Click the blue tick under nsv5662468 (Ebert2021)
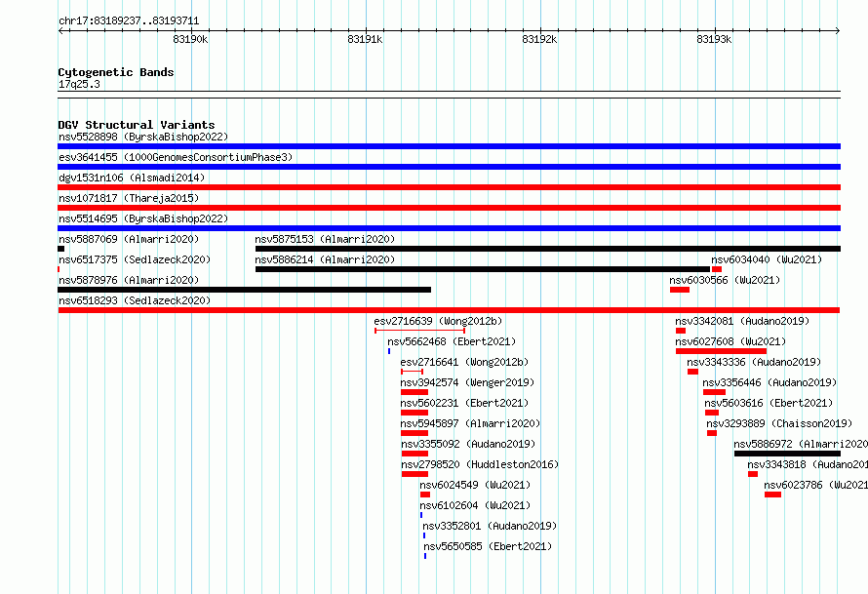Viewport: 868px width, 594px height. 389,351
